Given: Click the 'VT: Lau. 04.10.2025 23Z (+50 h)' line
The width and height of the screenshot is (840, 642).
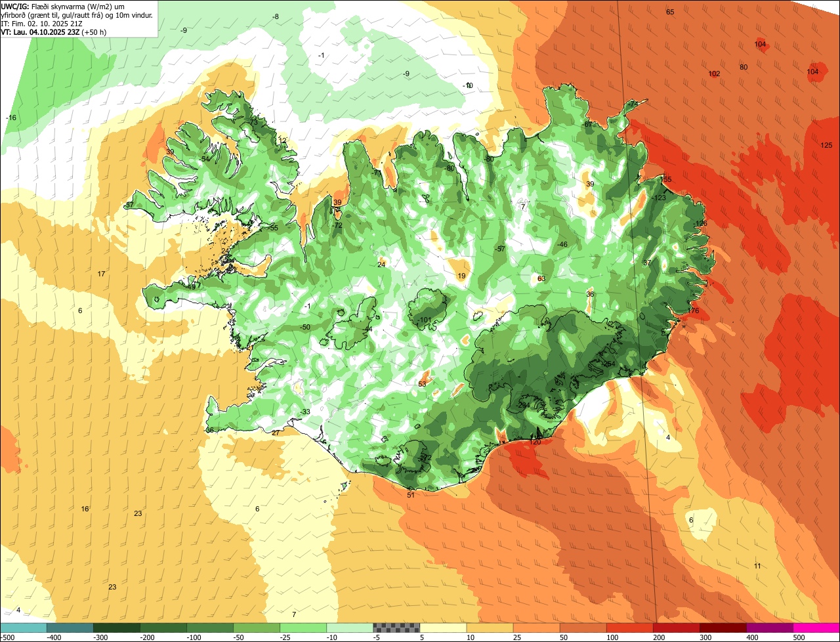Looking at the screenshot, I should click(x=54, y=32).
